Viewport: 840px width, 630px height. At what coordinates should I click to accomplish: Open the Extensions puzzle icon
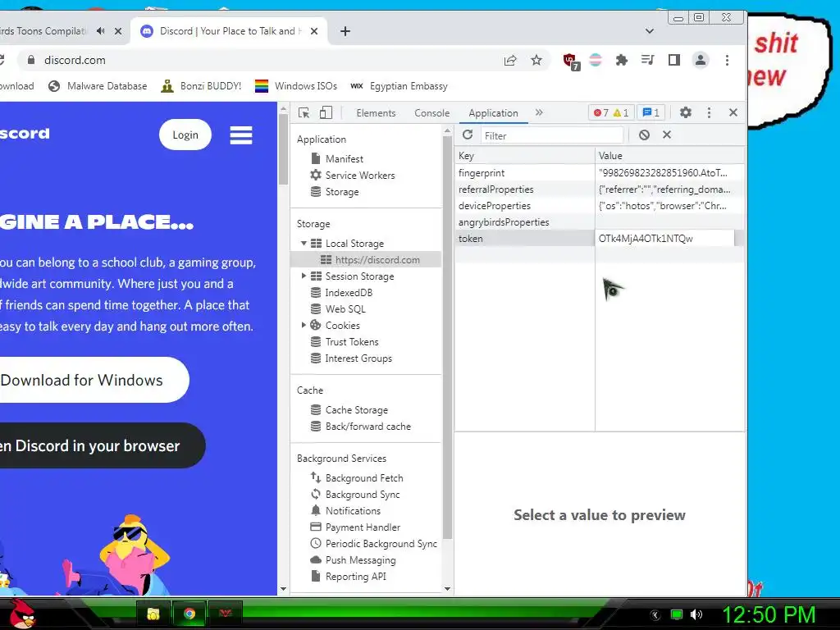tap(622, 60)
